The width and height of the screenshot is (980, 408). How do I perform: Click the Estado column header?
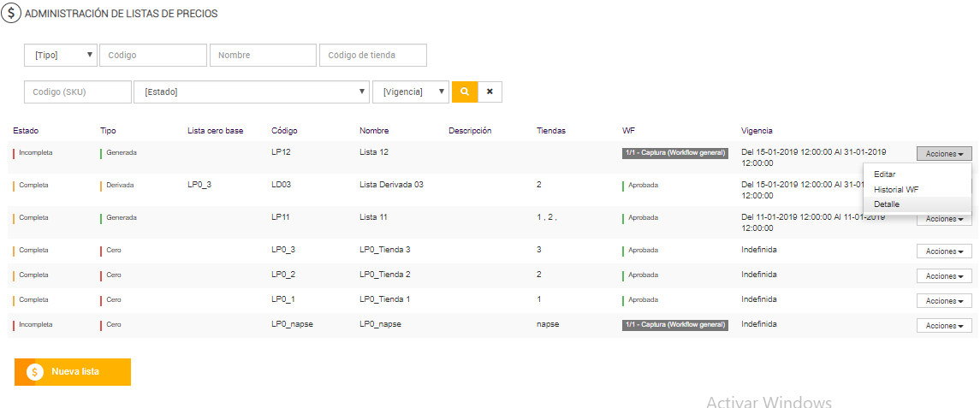(x=26, y=131)
